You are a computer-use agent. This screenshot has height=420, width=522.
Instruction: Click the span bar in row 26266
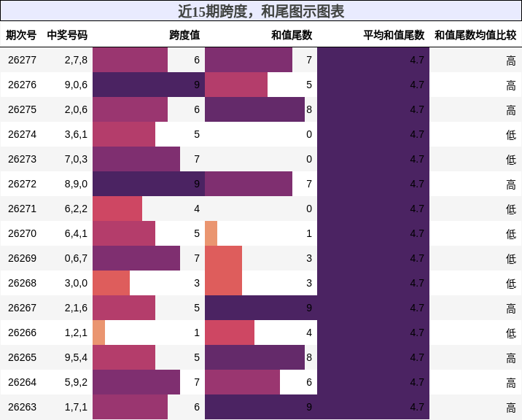tap(99, 332)
